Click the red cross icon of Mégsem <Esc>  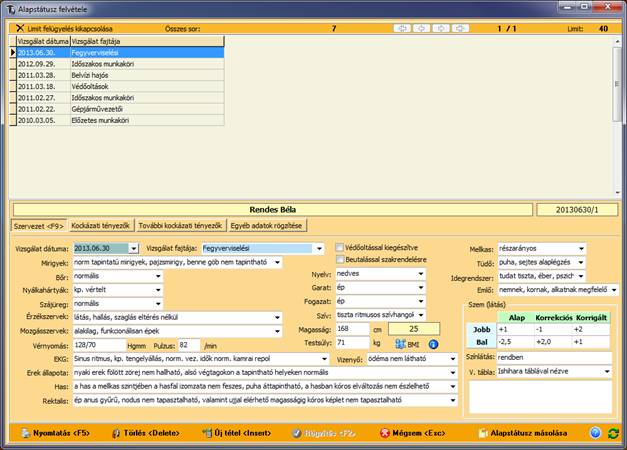click(385, 433)
